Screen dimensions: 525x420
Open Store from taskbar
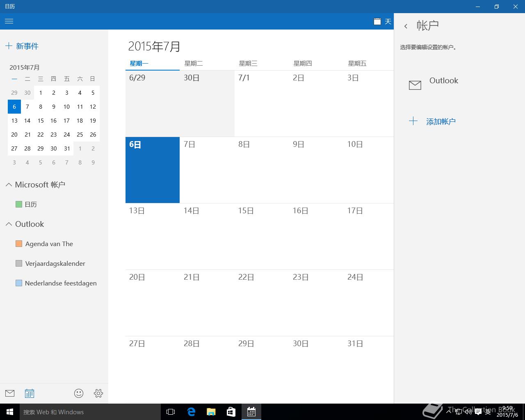click(x=231, y=412)
